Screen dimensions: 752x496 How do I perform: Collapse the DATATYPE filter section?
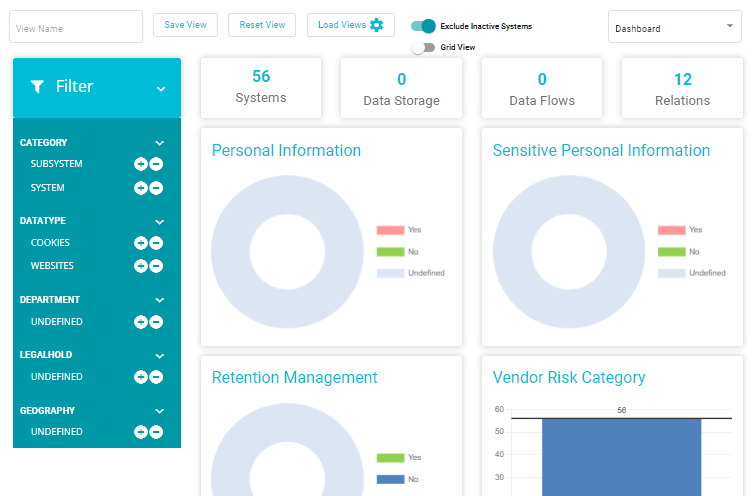(x=160, y=222)
